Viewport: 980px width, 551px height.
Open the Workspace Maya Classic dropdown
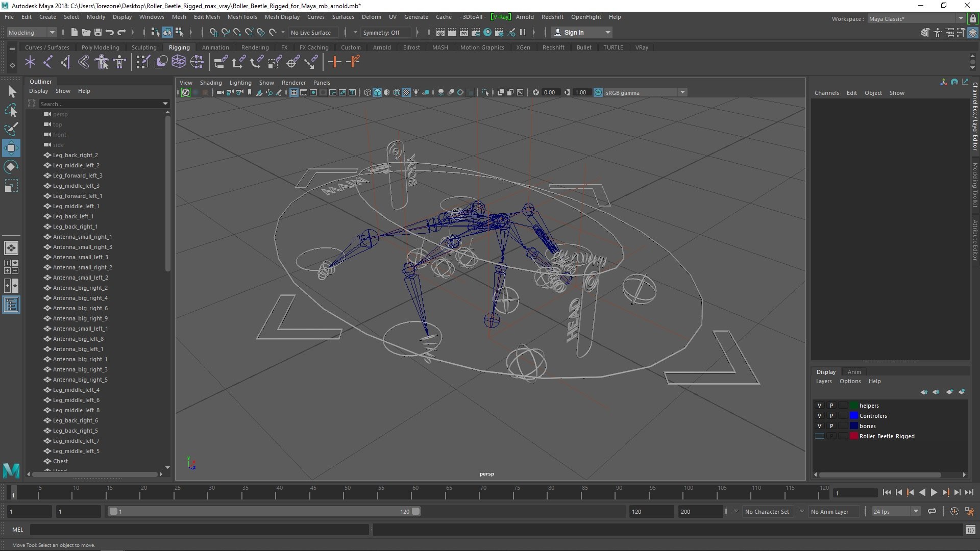(916, 19)
